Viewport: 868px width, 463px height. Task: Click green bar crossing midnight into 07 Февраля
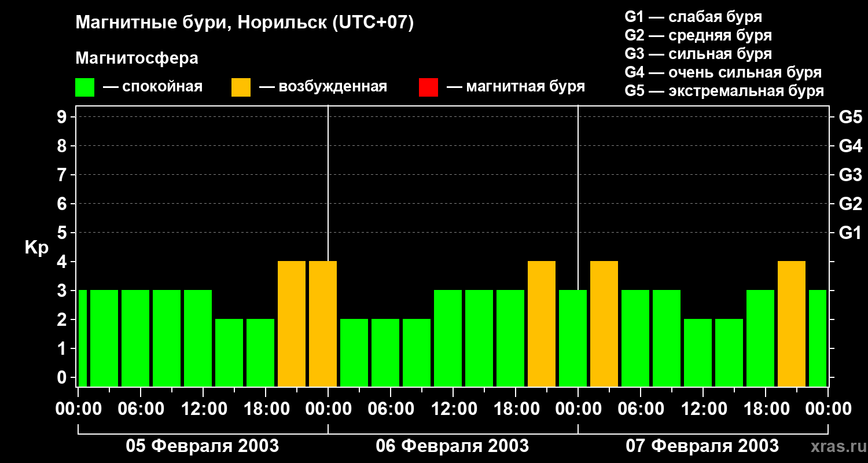[573, 338]
